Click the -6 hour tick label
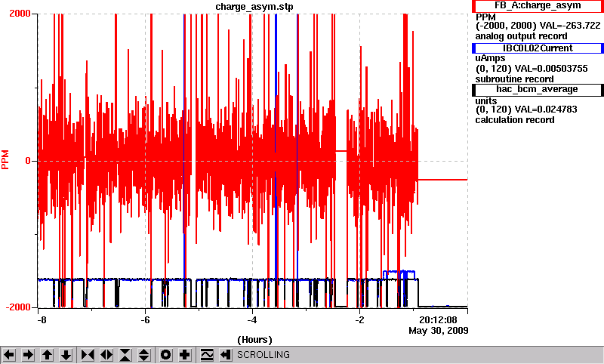This screenshot has height=364, width=604. (145, 320)
